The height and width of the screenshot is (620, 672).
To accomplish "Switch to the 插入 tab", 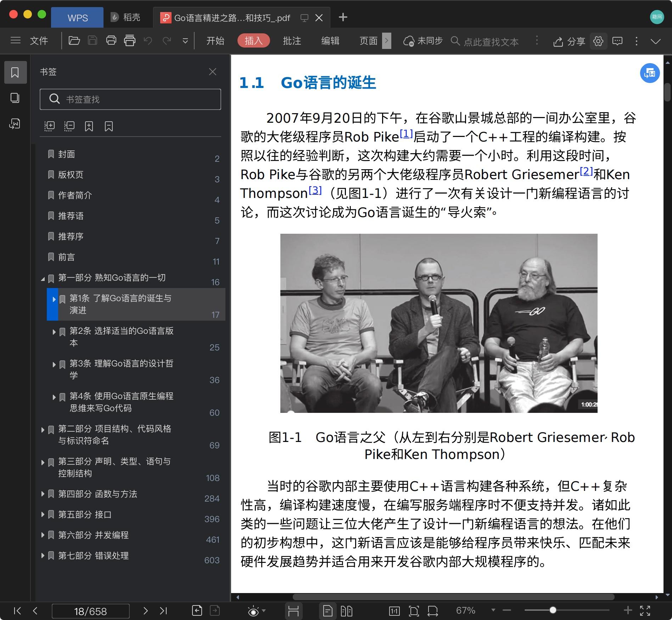I will coord(253,41).
